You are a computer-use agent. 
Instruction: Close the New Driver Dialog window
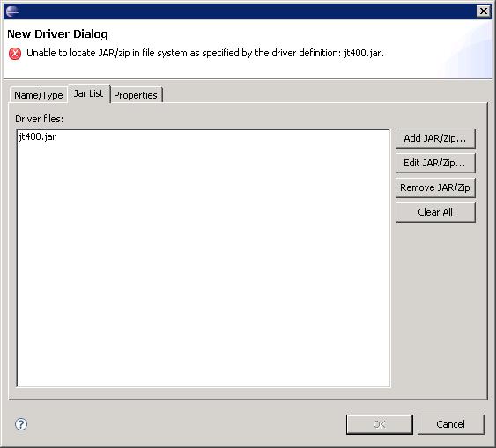tap(484, 11)
